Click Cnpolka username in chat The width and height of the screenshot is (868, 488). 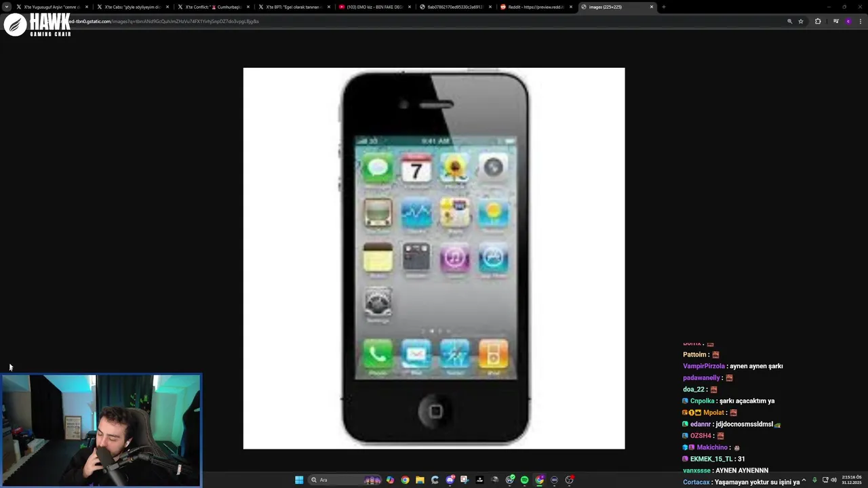pos(702,401)
